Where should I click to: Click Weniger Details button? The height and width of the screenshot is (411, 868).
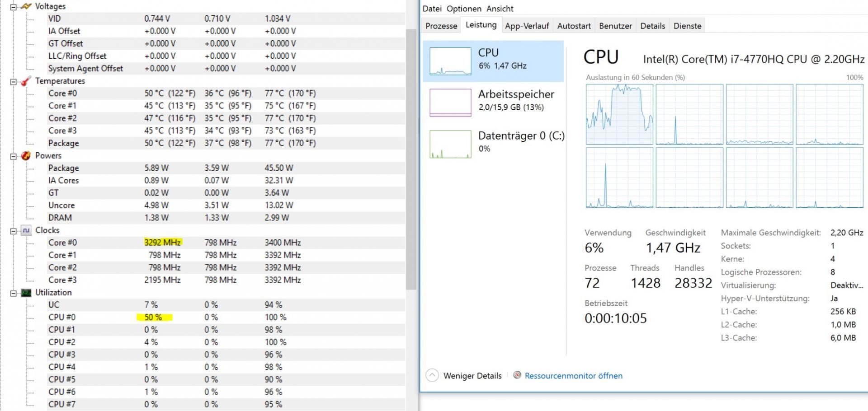coord(472,376)
